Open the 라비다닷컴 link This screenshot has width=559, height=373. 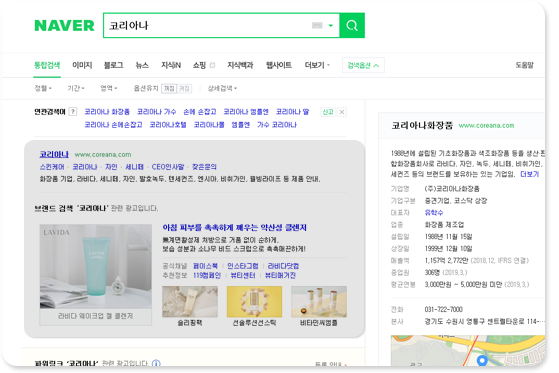283,266
